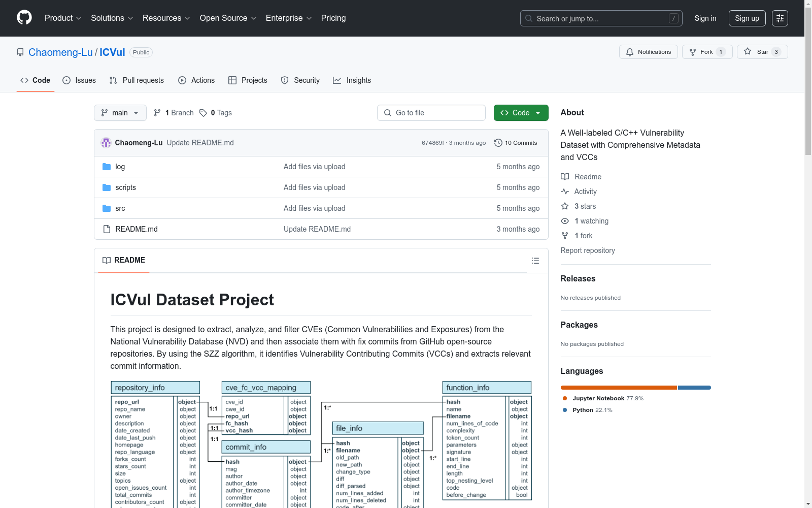Click the repository book icon beside Chaomeng-Lu
The height and width of the screenshot is (508, 812).
click(x=20, y=52)
